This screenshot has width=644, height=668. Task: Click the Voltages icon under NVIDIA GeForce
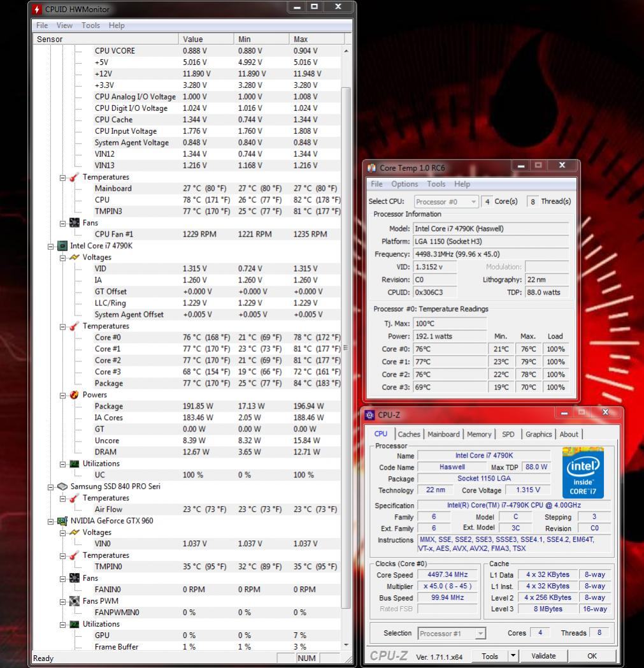coord(74,532)
